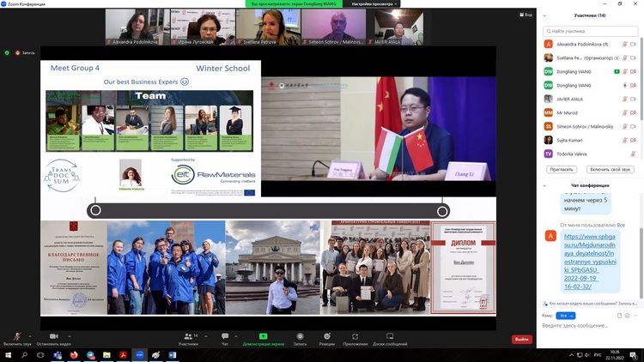Open the spbgasu.ru link in chat

[590, 262]
